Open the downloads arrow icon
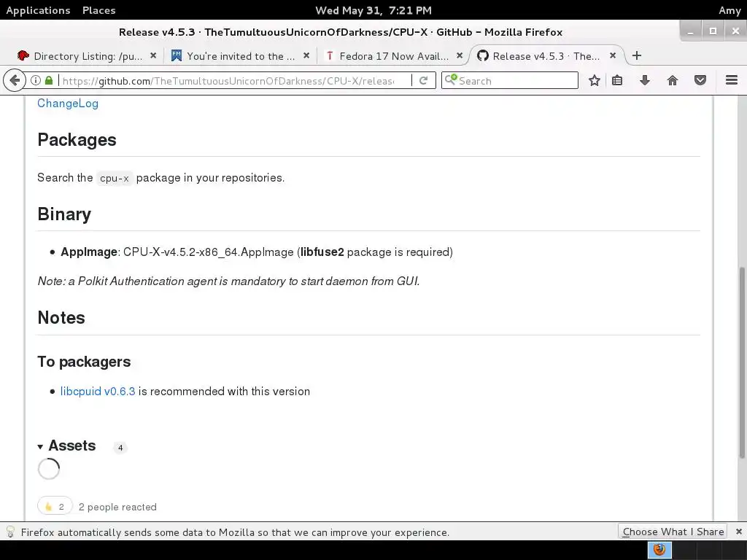Screen dimensions: 747x560 645,80
